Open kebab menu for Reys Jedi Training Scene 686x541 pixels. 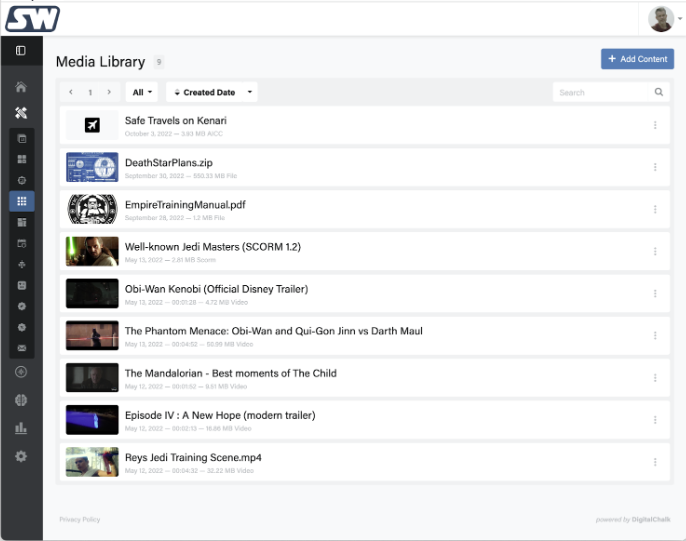click(x=655, y=462)
